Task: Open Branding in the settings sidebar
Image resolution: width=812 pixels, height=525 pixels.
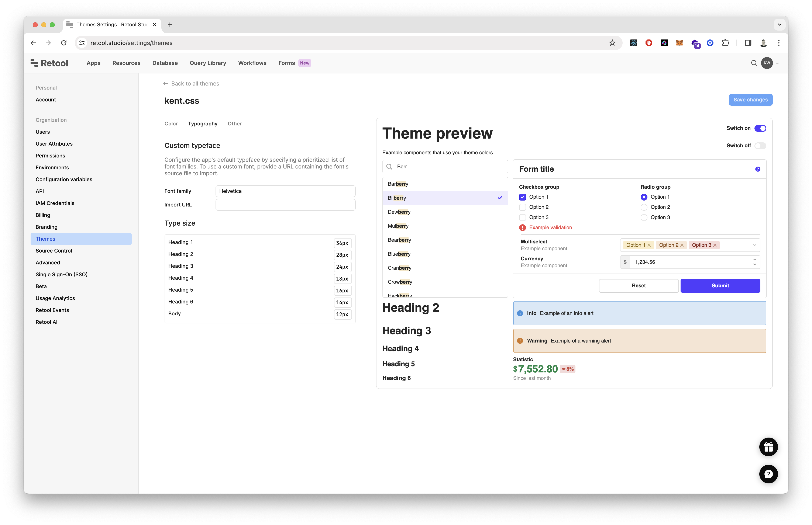Action: pyautogui.click(x=46, y=227)
